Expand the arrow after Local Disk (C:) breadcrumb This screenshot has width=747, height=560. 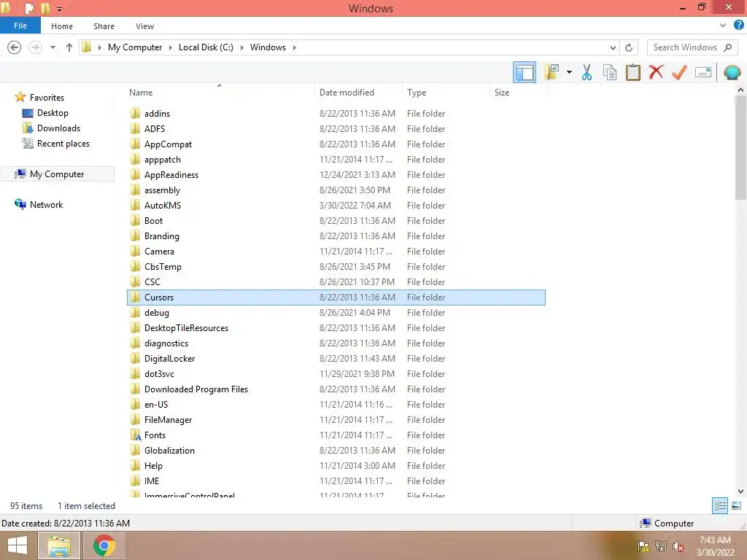[242, 47]
